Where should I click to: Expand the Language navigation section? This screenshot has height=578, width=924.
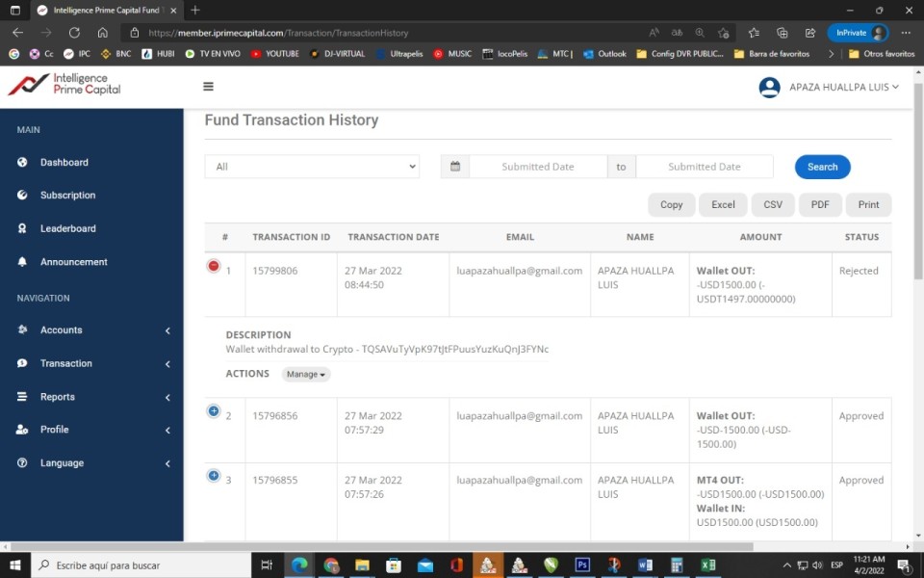93,463
